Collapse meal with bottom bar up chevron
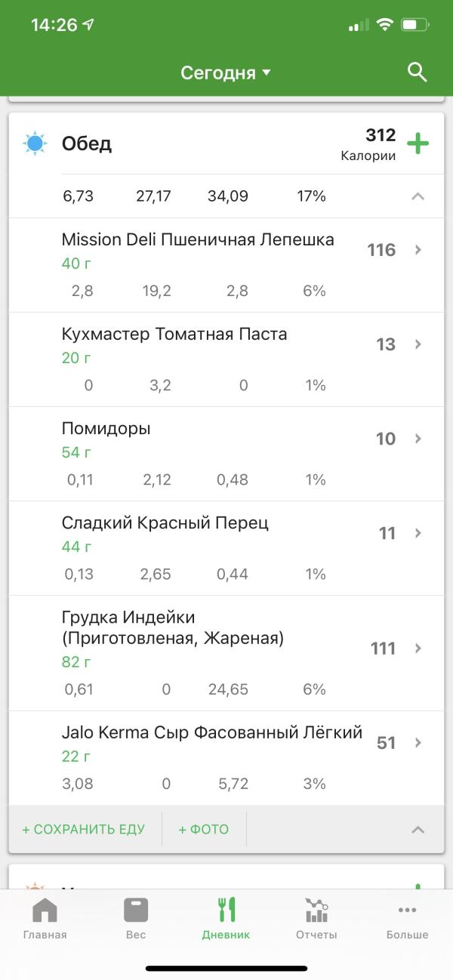The width and height of the screenshot is (453, 980). coord(418,829)
